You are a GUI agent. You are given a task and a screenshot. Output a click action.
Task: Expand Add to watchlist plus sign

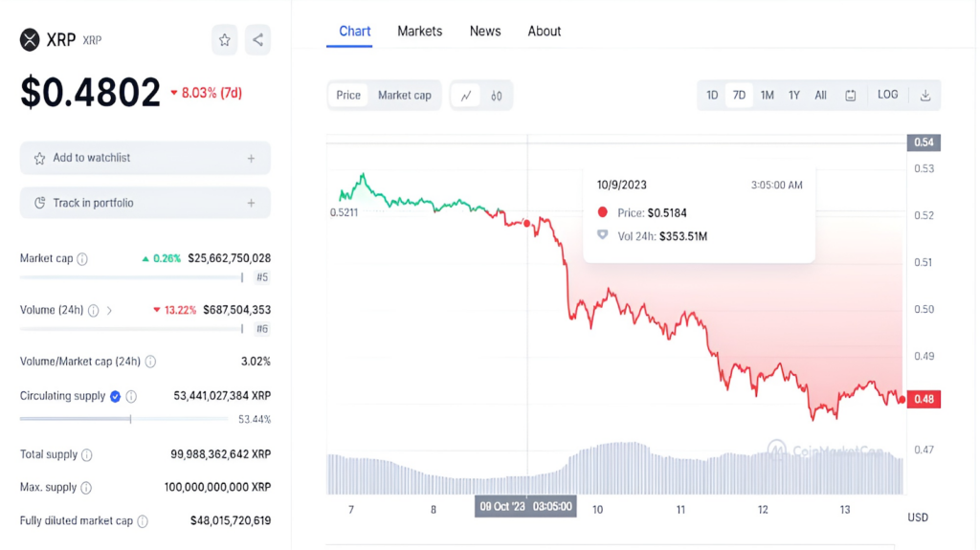[252, 159]
